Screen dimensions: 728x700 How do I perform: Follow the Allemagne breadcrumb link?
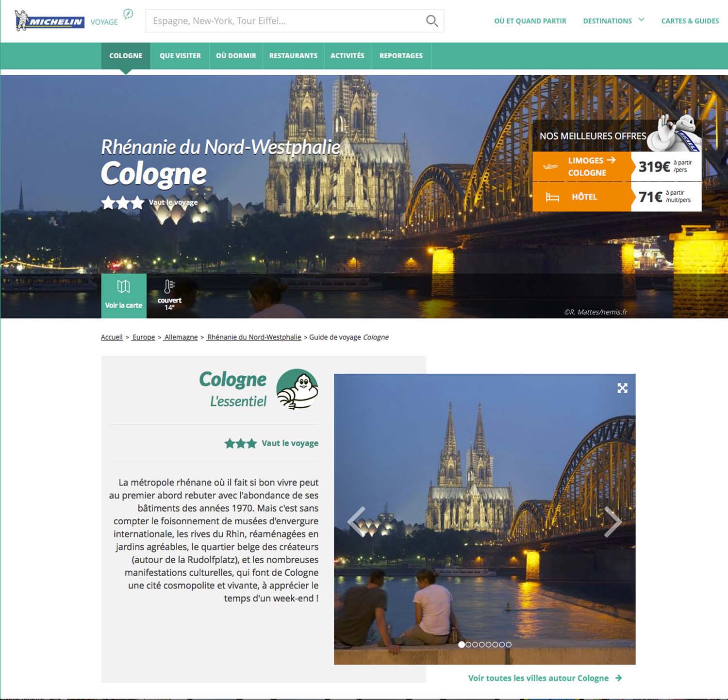[181, 337]
